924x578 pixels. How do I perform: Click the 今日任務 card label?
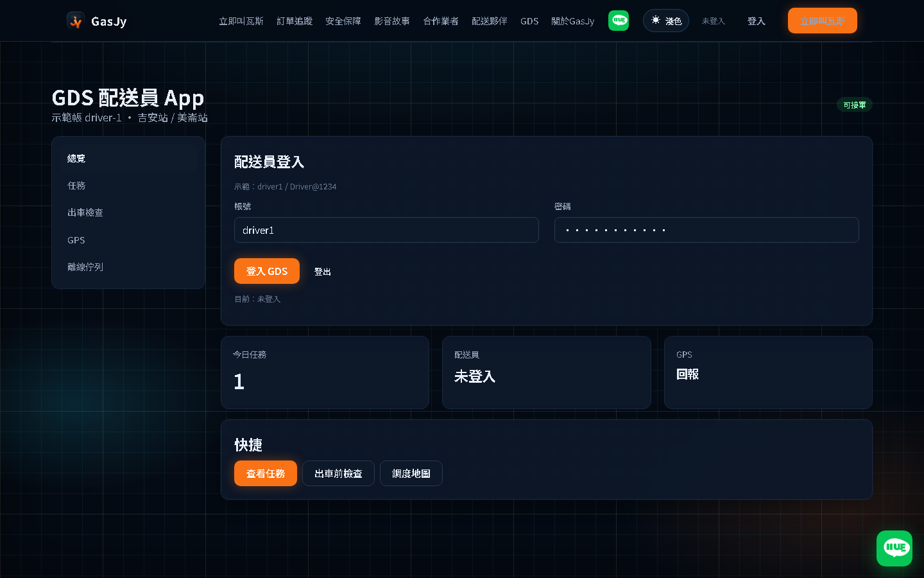[x=250, y=355]
